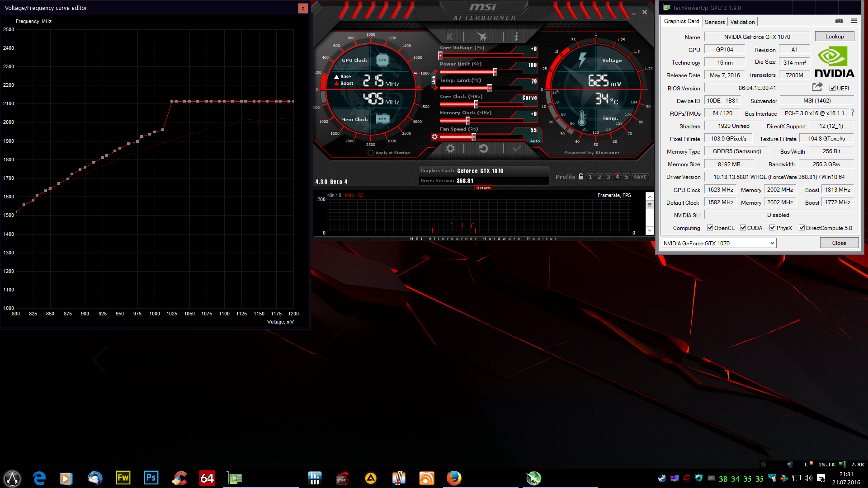Switch to the Validation tab

(x=742, y=22)
